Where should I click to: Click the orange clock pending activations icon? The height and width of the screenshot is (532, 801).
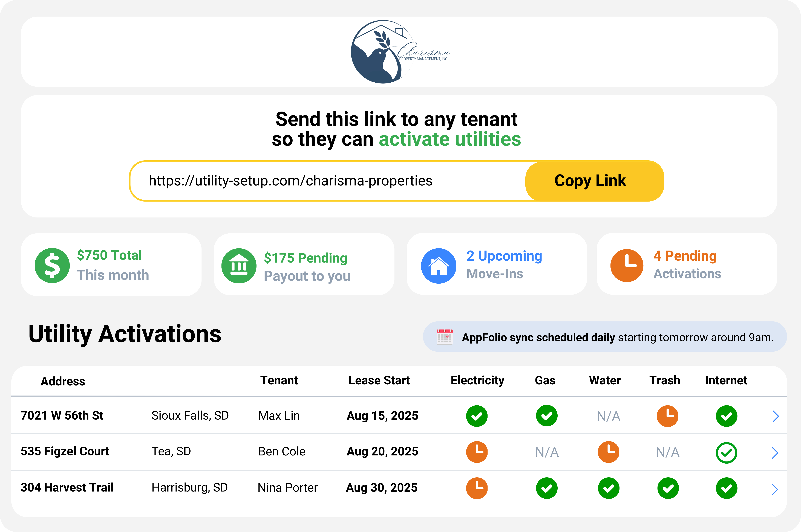point(627,265)
